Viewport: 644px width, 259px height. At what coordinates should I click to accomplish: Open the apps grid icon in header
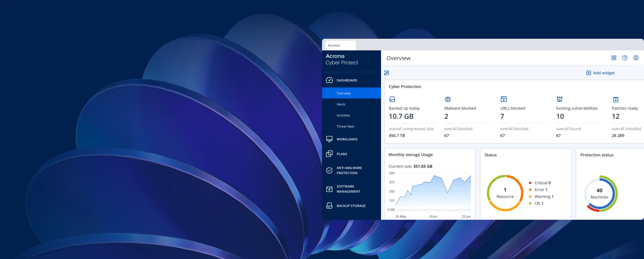click(x=614, y=58)
